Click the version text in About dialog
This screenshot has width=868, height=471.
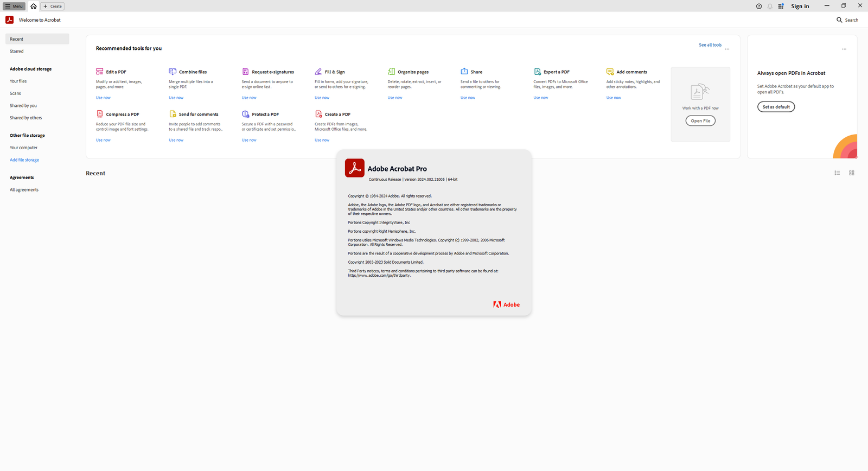pos(413,180)
